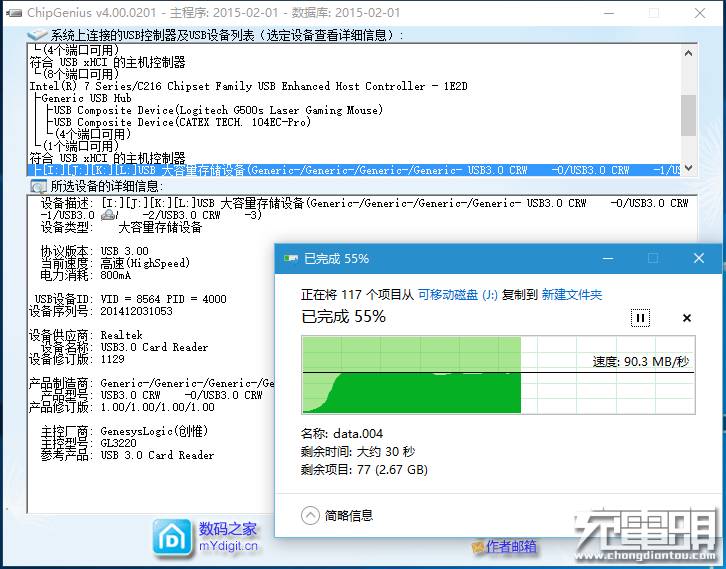This screenshot has width=726, height=569.
Task: Close the ChipGenius window
Action: click(x=700, y=13)
